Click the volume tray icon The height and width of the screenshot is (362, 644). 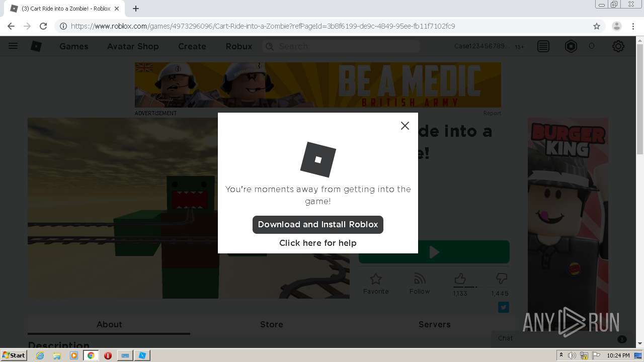click(572, 355)
